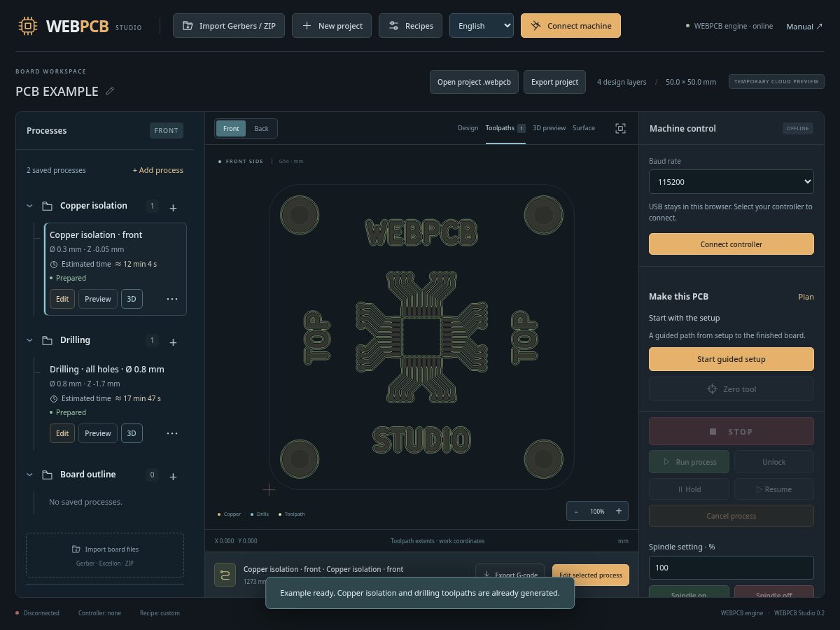
Task: Click Connect controller
Action: tap(731, 244)
